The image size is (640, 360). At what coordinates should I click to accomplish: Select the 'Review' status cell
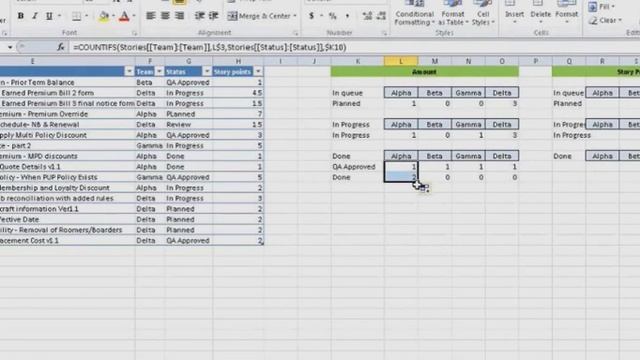point(189,124)
